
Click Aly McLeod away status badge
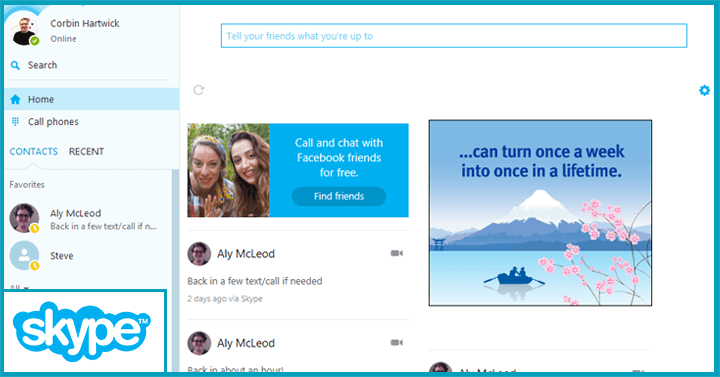tap(34, 228)
